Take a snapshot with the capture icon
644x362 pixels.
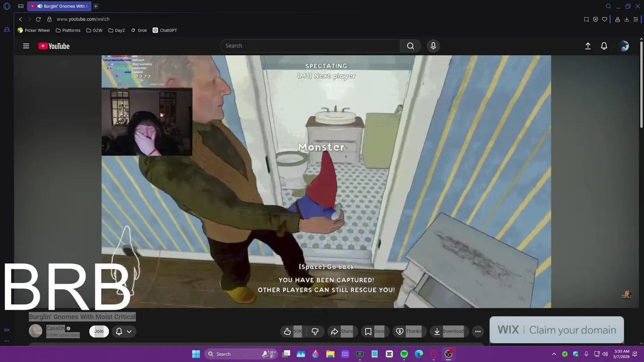pyautogui.click(x=586, y=19)
